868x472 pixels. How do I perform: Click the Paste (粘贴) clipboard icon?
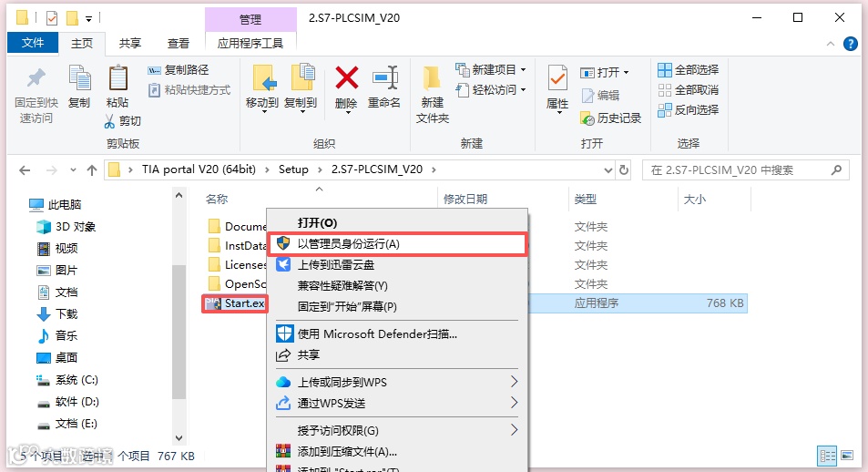[x=117, y=78]
